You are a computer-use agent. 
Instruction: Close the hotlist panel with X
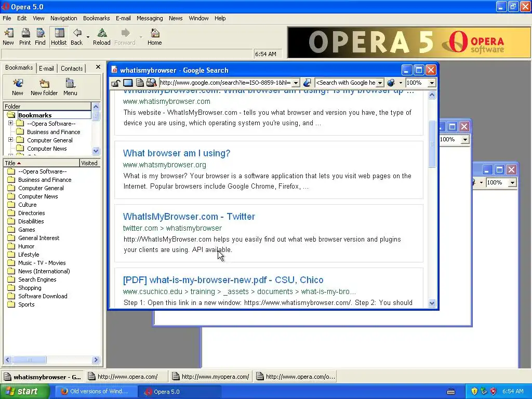(x=98, y=67)
